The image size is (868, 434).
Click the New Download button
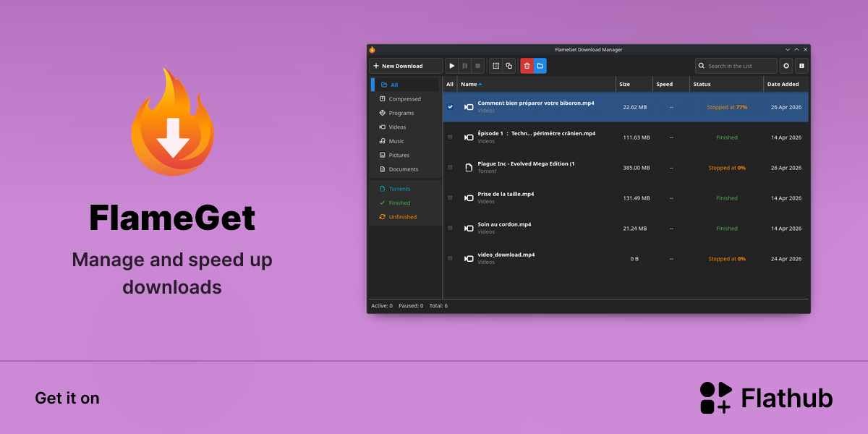tap(406, 66)
